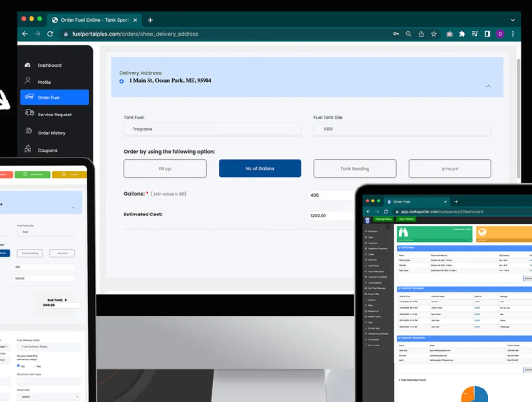532x402 pixels.
Task: Click the Fuel Tank Size 500 field
Action: pos(402,129)
